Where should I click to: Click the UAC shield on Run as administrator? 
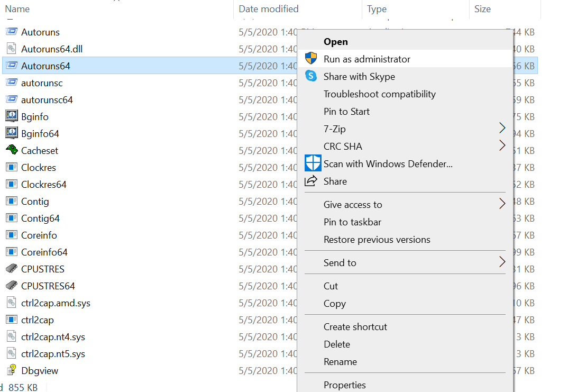[311, 59]
